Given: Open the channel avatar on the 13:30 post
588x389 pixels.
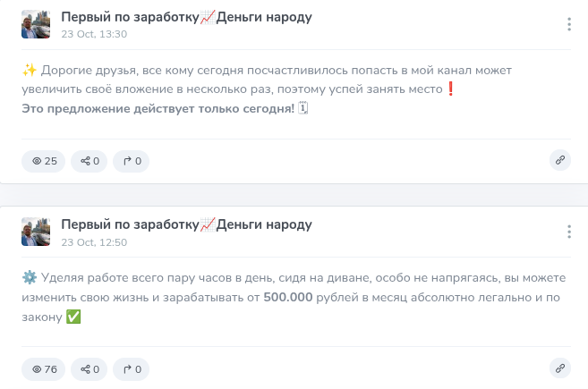Looking at the screenshot, I should click(36, 24).
